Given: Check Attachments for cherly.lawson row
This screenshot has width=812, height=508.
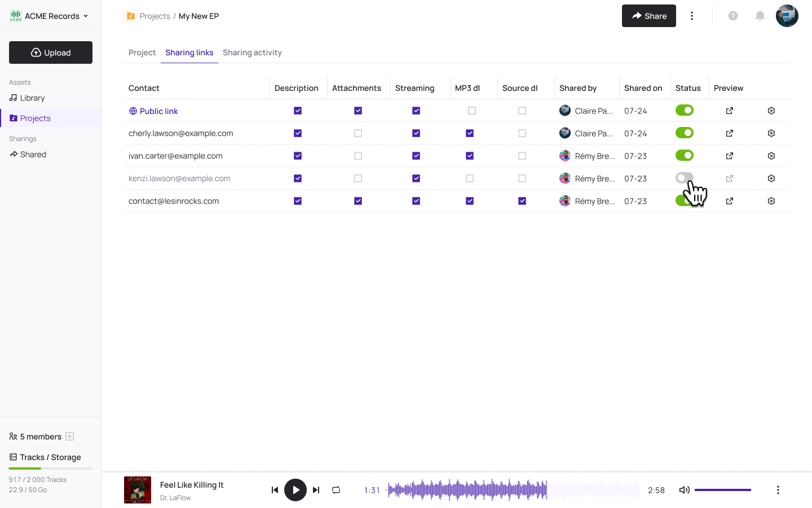Looking at the screenshot, I should click(x=358, y=133).
